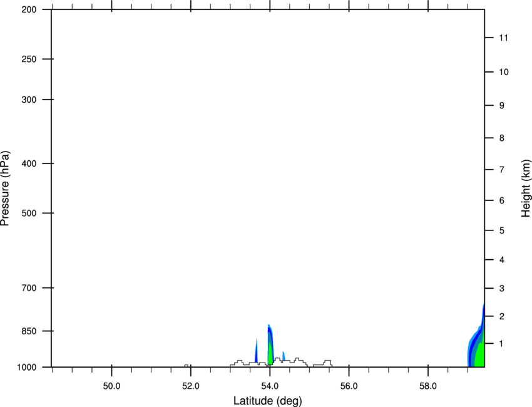This screenshot has width=532, height=407.
Task: Click the green contour region at the right edge
Action: [479, 355]
